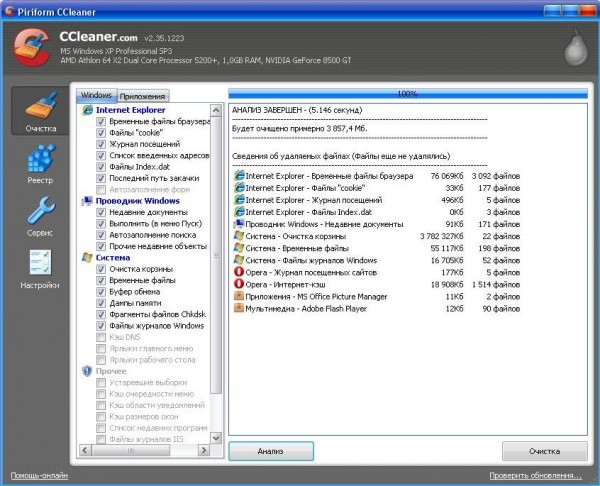Click the icon beside MS Office Picture Manager
Image resolution: width=600 pixels, height=486 pixels.
[239, 296]
